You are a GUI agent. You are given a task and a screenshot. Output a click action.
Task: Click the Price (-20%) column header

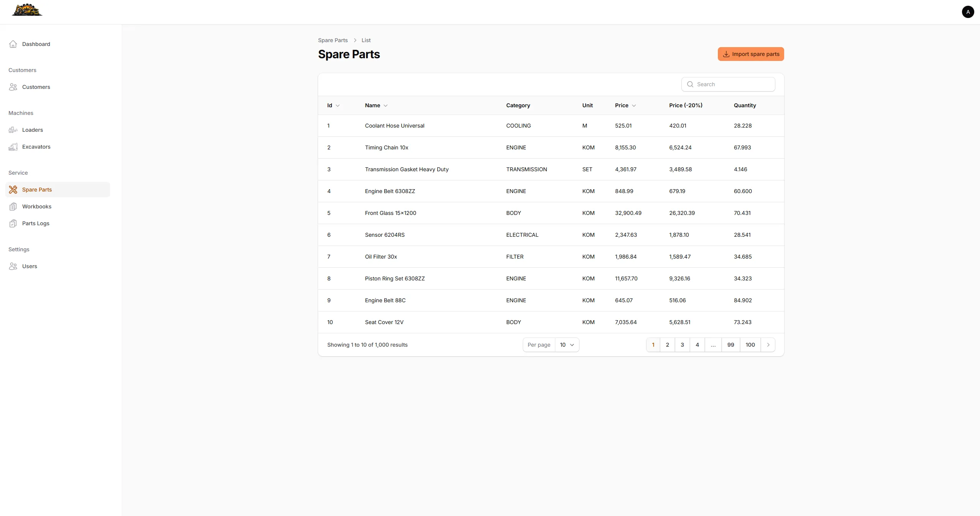685,105
